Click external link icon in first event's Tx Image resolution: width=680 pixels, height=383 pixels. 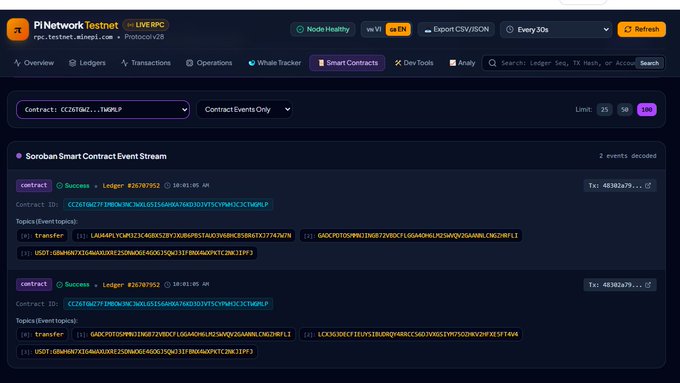click(648, 186)
